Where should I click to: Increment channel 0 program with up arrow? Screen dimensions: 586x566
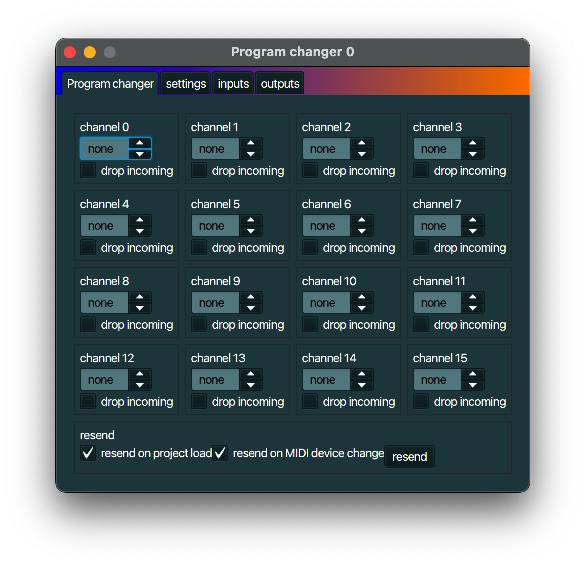point(140,143)
